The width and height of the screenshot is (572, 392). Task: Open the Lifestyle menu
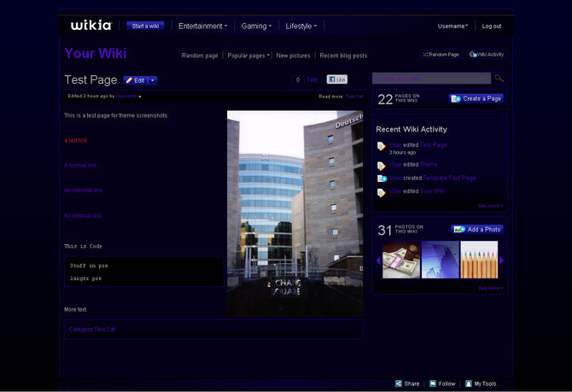click(x=301, y=26)
